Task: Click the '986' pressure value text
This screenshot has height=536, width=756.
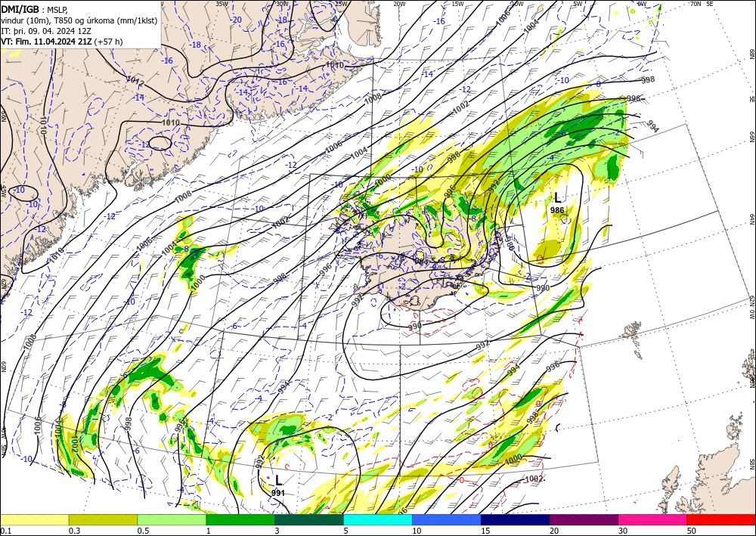Action: [x=557, y=210]
